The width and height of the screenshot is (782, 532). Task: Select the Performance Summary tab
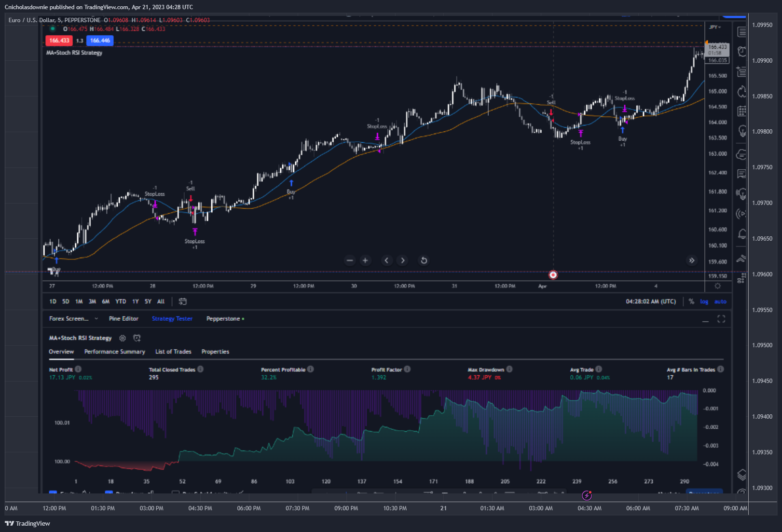pyautogui.click(x=115, y=352)
